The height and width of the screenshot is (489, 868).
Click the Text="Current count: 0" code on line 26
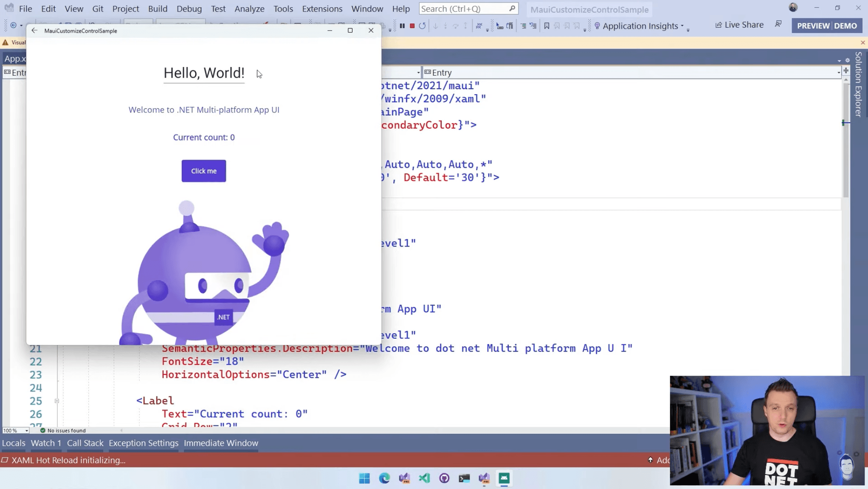click(234, 414)
